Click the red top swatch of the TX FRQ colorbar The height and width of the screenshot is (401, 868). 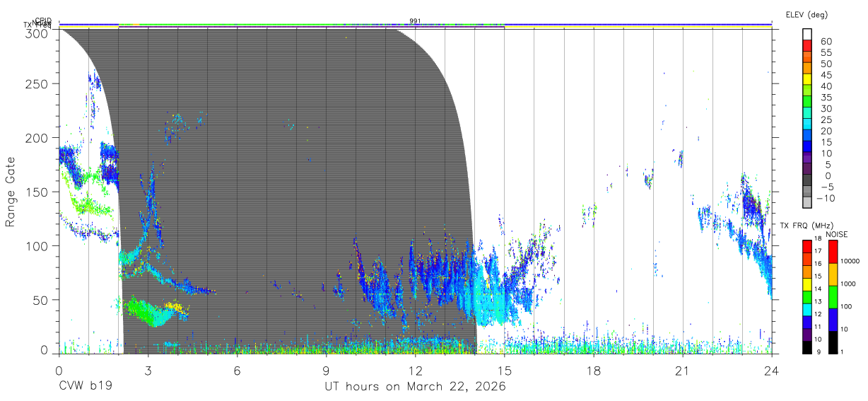point(807,246)
